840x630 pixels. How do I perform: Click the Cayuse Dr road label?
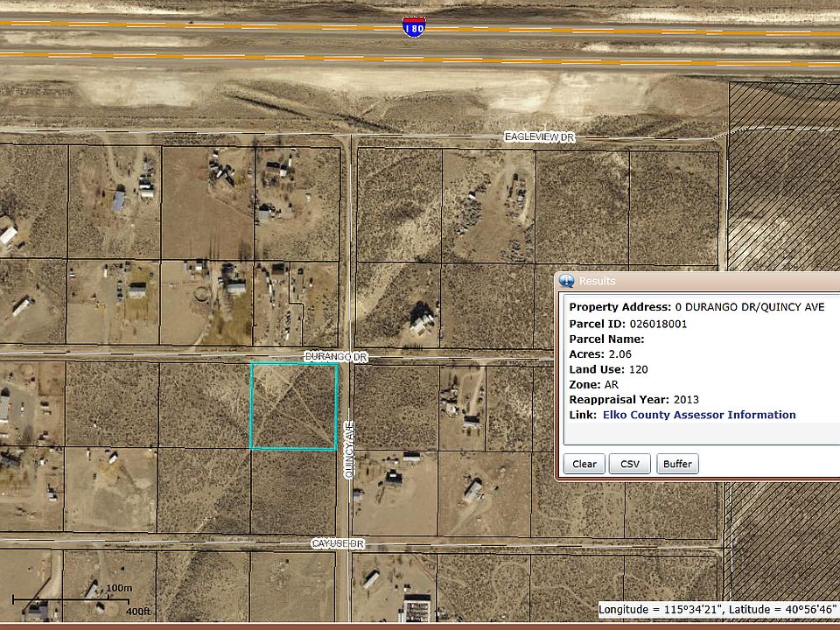(x=338, y=543)
